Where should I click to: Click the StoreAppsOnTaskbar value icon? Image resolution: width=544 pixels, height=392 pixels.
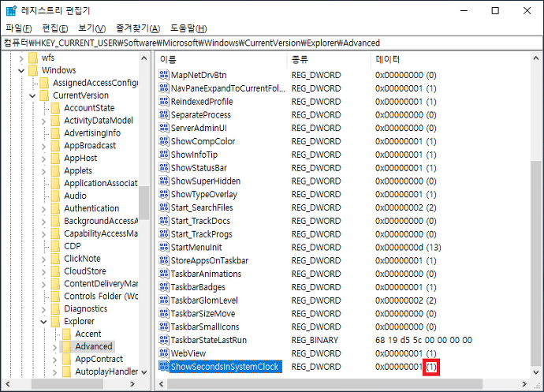pyautogui.click(x=164, y=260)
